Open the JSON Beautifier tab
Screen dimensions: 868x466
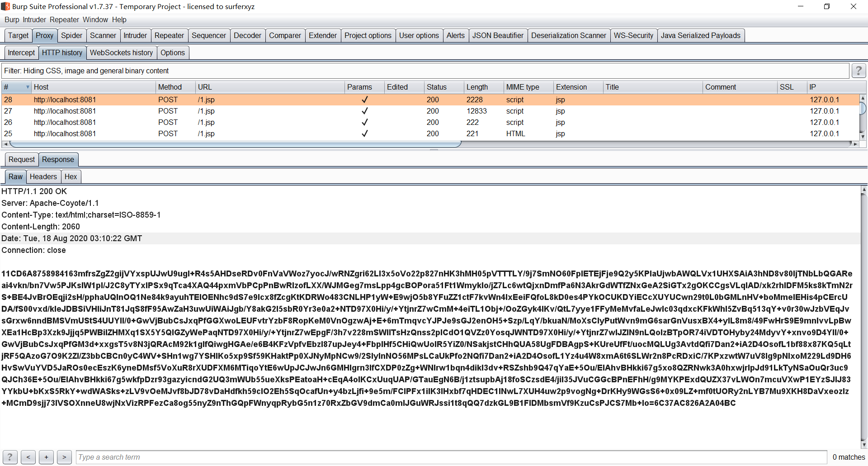[x=498, y=35]
